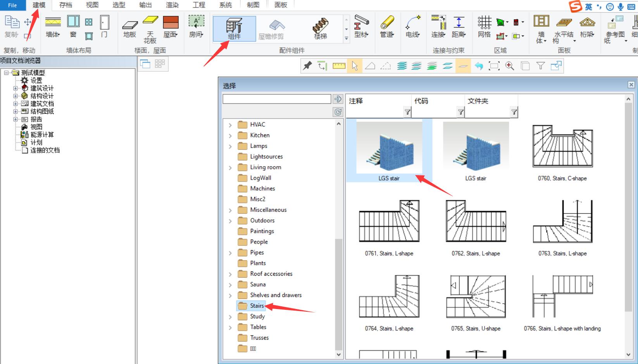Screen dimensions: 638x364
Task: Select the 房间 room tool
Action: click(197, 27)
